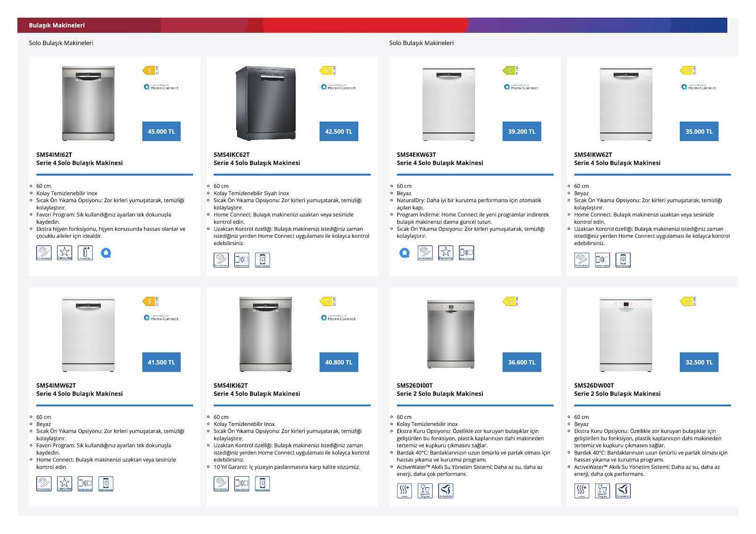Click the Favourite star icon under SMS4EKW63T
This screenshot has height=534, width=756.
(446, 253)
